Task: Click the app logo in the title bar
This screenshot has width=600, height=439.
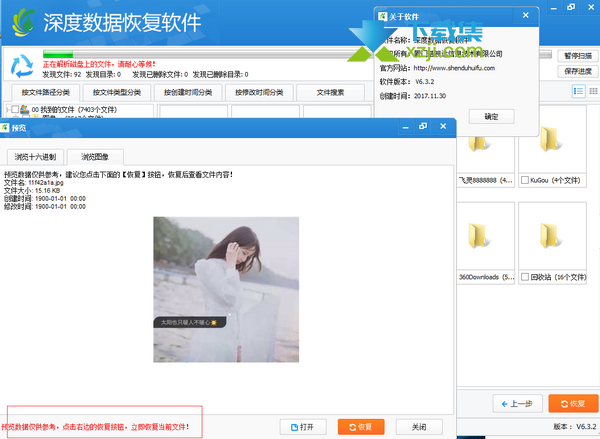Action: click(x=23, y=23)
